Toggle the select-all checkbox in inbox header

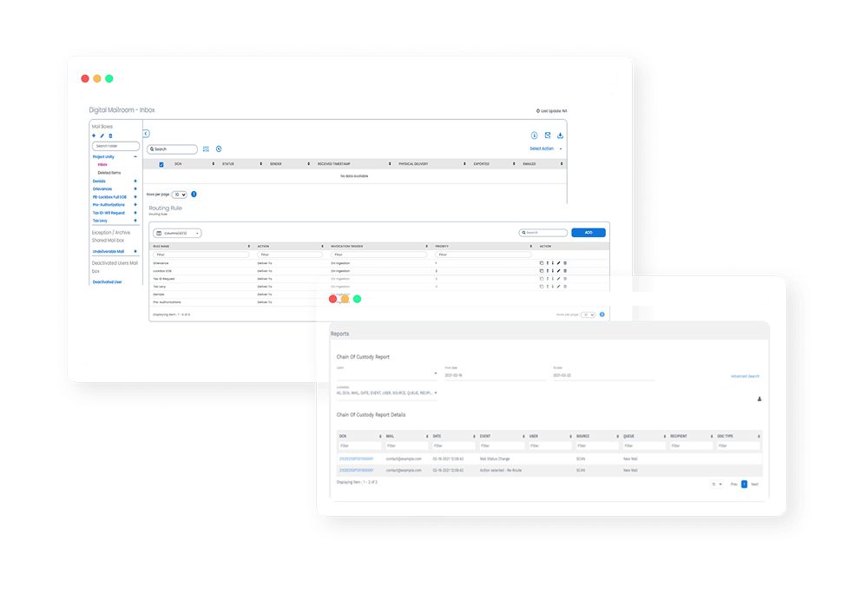click(x=161, y=163)
